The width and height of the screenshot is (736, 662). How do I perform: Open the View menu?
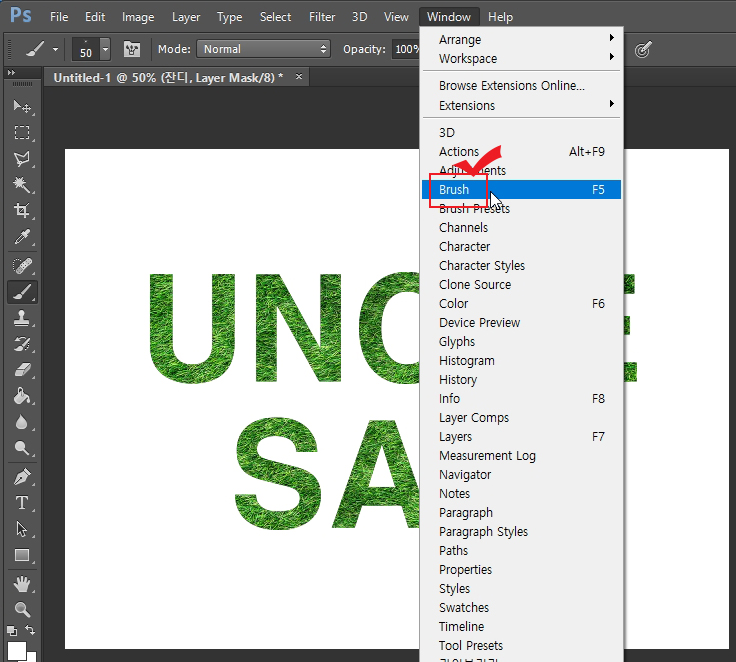click(396, 17)
